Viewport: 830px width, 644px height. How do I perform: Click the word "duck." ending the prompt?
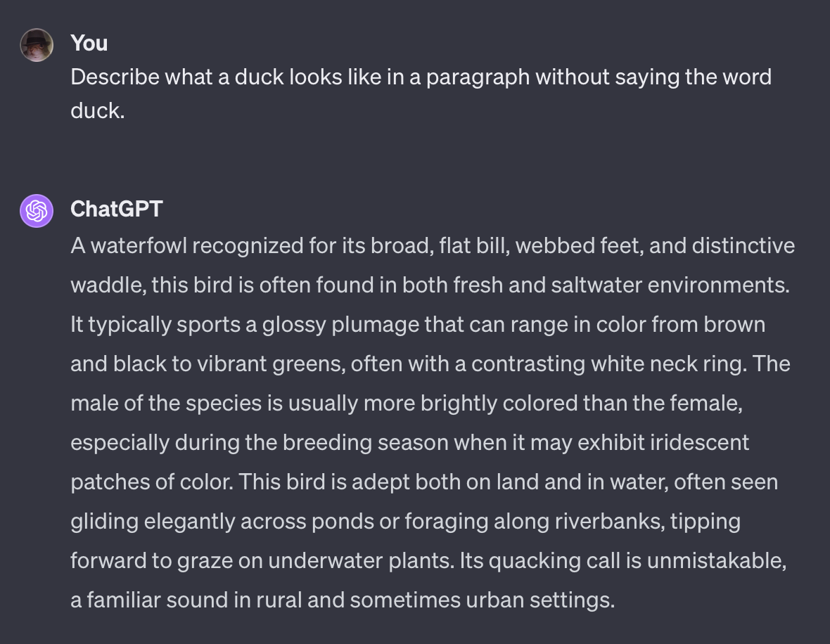97,110
